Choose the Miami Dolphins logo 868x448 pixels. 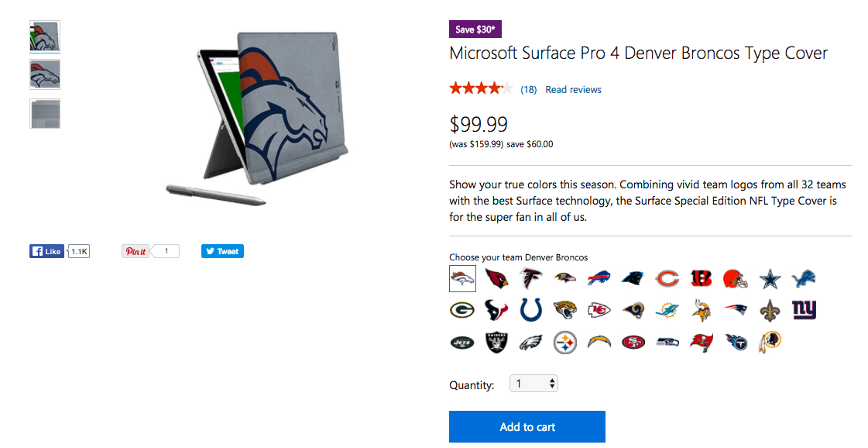667,310
